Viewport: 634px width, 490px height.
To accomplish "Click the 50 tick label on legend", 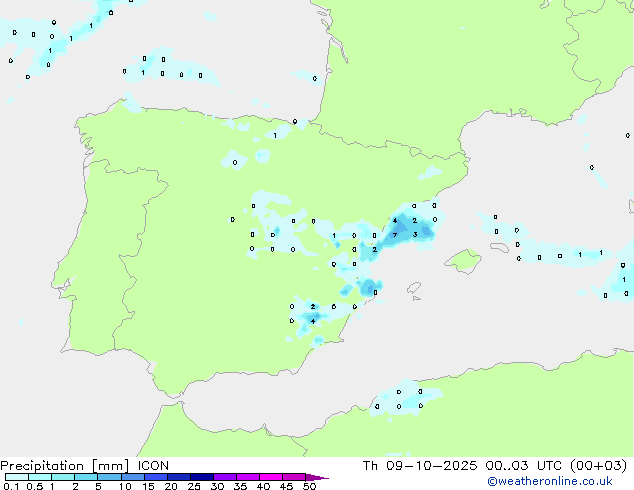I will coord(309,486).
